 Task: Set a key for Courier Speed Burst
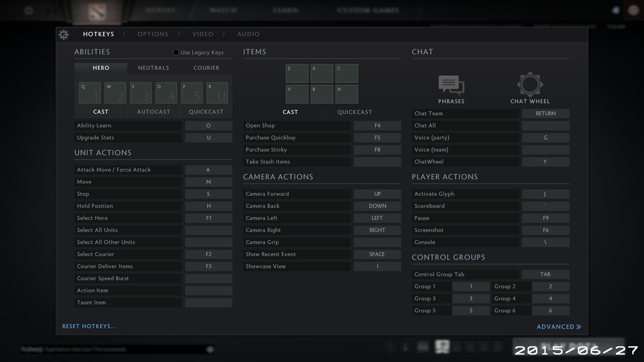[209, 279]
